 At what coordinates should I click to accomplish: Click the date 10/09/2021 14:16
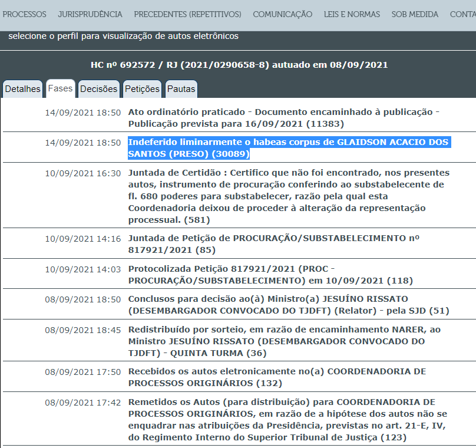click(83, 239)
